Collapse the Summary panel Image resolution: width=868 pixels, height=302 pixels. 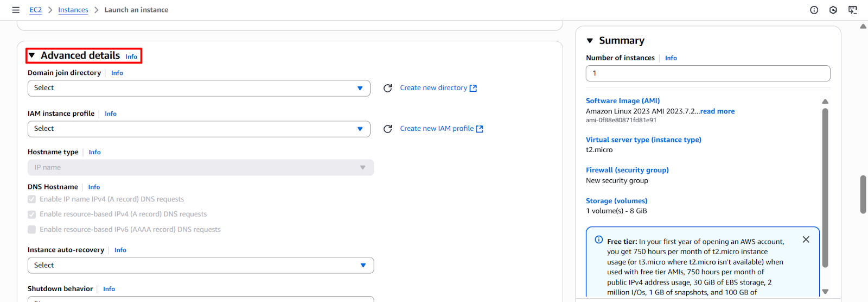coord(590,41)
